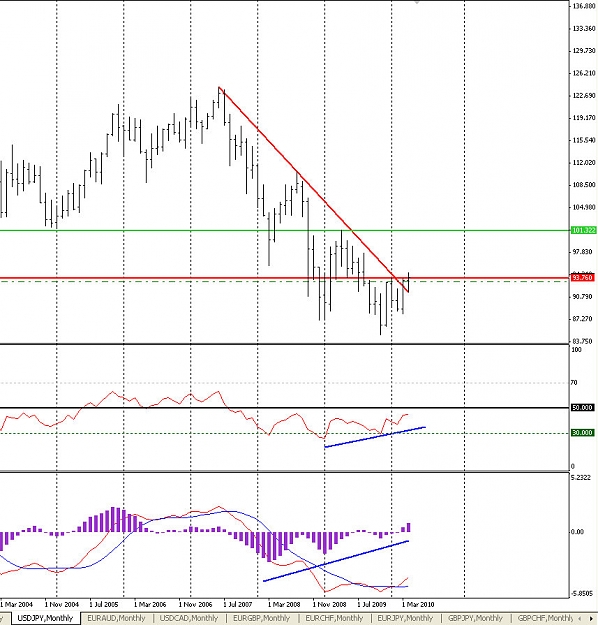Click the 1 Mar 2004 date label
This screenshot has height=625, width=598.
tap(16, 604)
